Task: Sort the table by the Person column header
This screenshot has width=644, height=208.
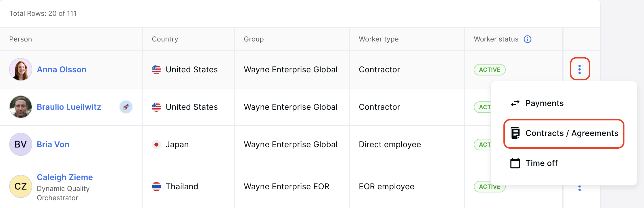Action: (21, 39)
